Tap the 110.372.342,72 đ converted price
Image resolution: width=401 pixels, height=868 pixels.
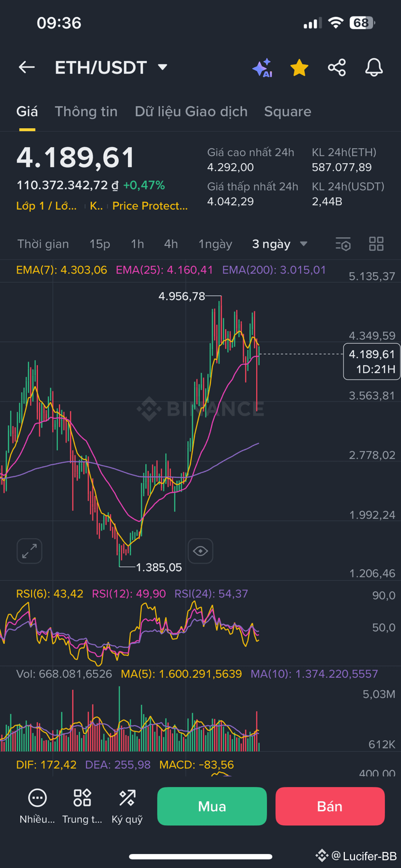[x=68, y=185]
